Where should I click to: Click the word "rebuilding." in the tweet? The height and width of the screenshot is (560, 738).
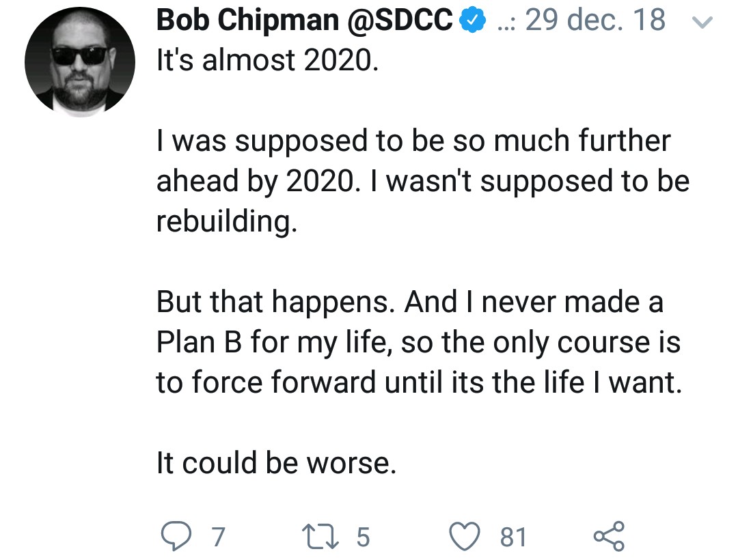(x=227, y=221)
